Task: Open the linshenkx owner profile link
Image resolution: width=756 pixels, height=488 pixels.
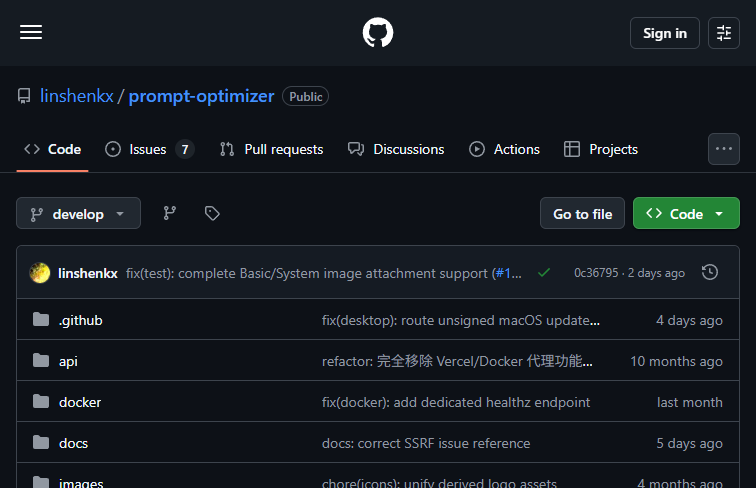Action: point(77,96)
